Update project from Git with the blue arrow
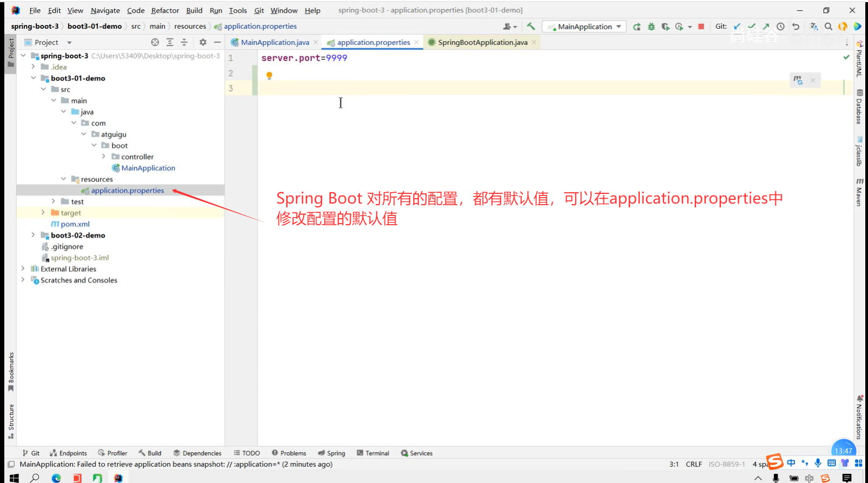This screenshot has width=868, height=483. (737, 27)
